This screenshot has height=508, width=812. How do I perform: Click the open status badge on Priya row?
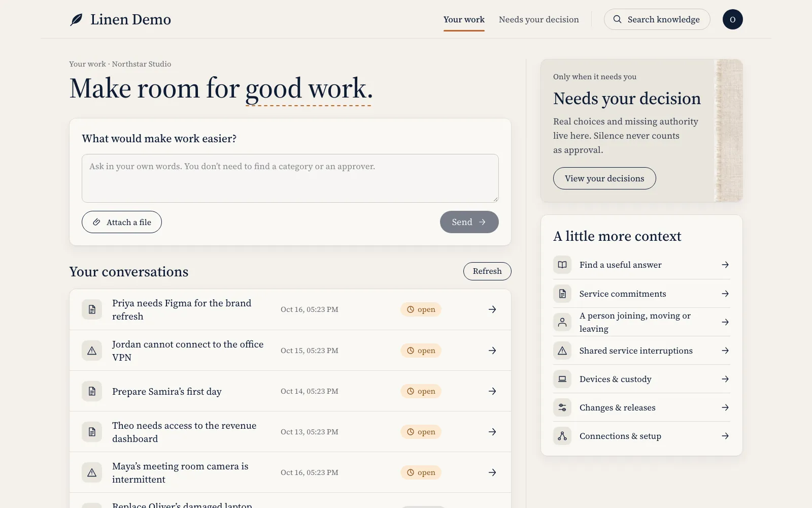(x=421, y=309)
